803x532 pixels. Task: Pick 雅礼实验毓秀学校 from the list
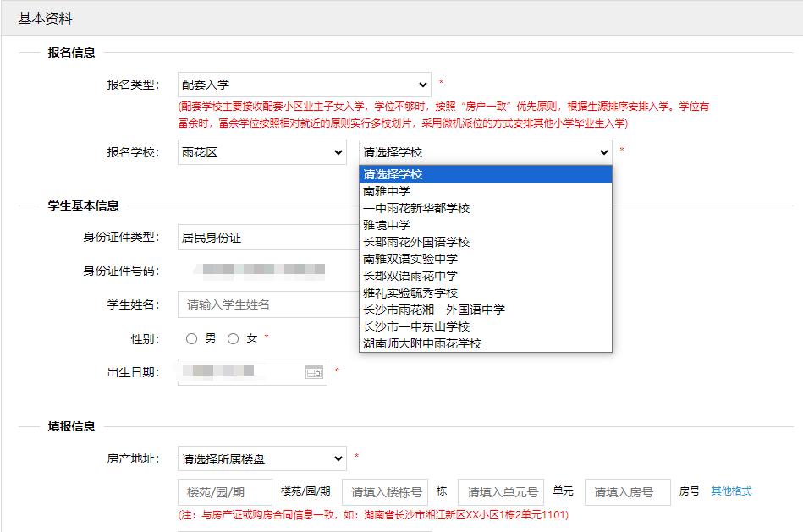pyautogui.click(x=410, y=293)
